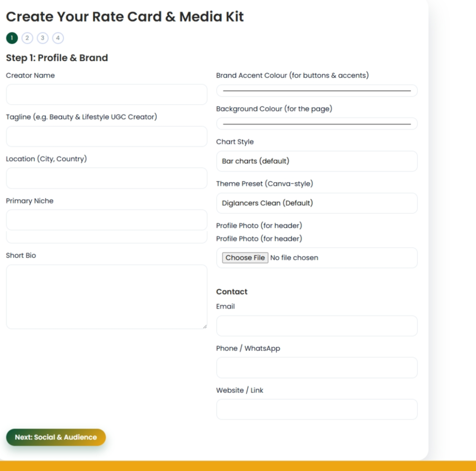Click the Website / Link field

317,409
